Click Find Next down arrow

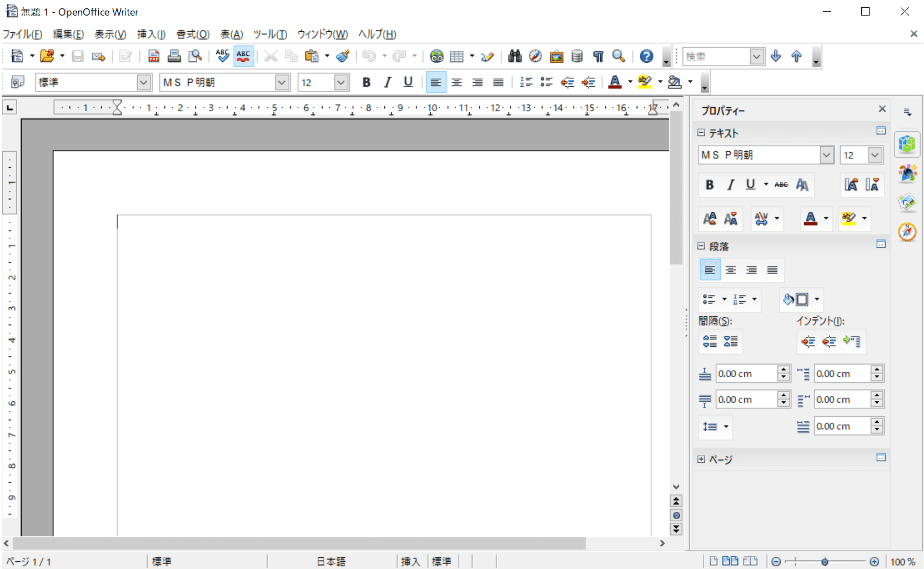click(776, 56)
